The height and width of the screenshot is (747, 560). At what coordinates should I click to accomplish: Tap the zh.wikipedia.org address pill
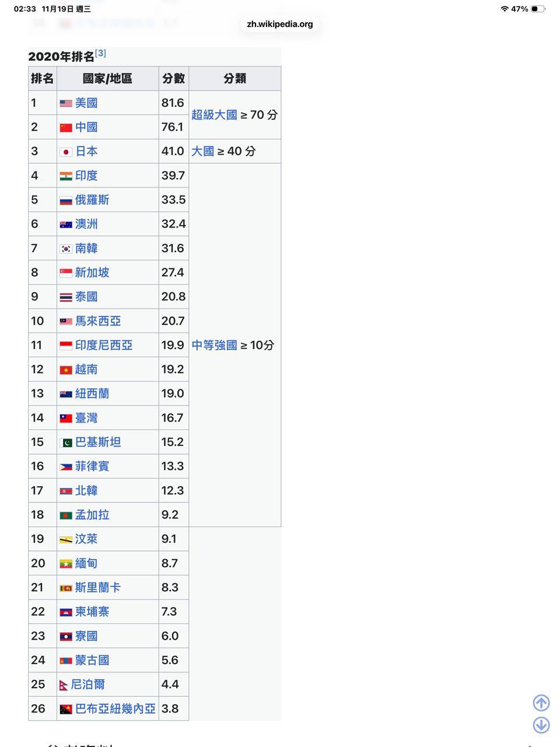tap(280, 24)
